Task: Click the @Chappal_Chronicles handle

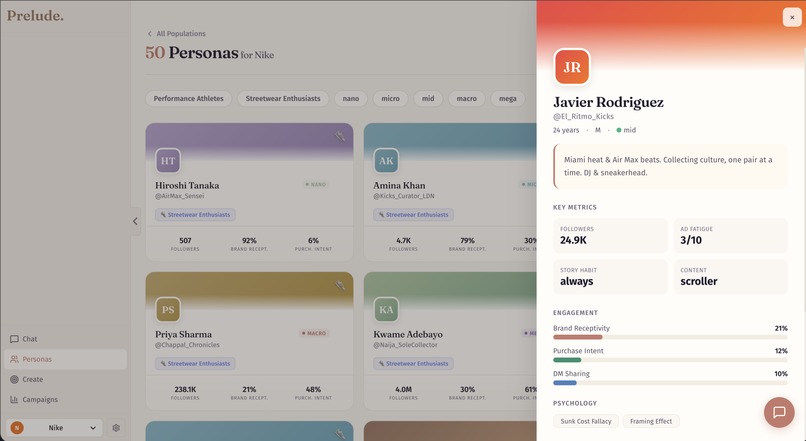Action: tap(187, 345)
